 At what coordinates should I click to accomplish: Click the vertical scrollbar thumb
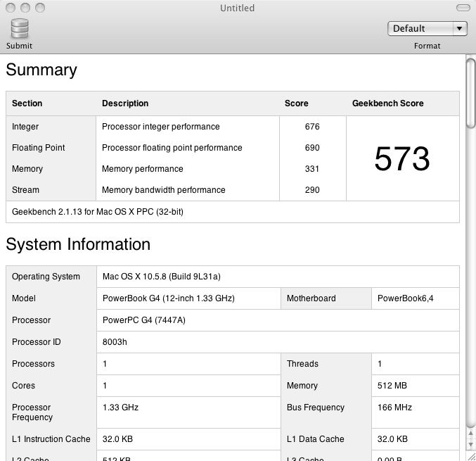tap(470, 94)
